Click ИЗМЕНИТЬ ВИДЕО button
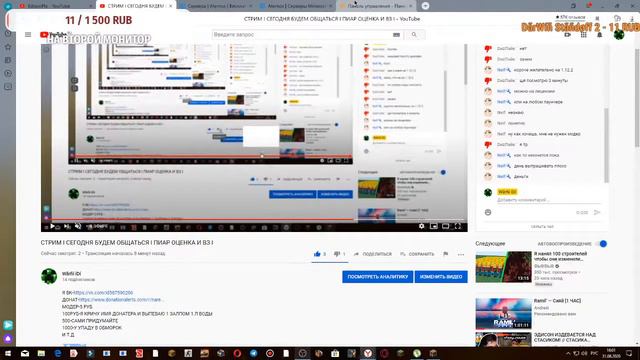This screenshot has width=640, height=360. 441,277
